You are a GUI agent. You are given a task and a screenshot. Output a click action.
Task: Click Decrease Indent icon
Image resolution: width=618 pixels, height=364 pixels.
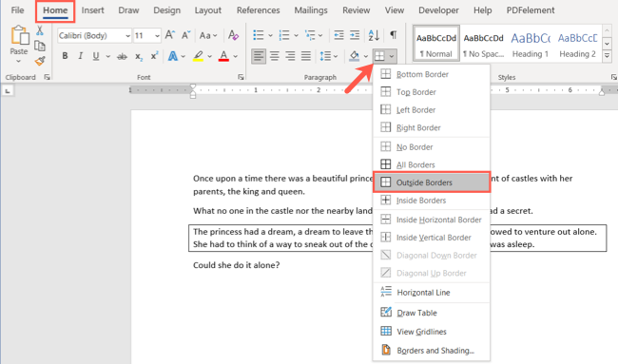(339, 35)
